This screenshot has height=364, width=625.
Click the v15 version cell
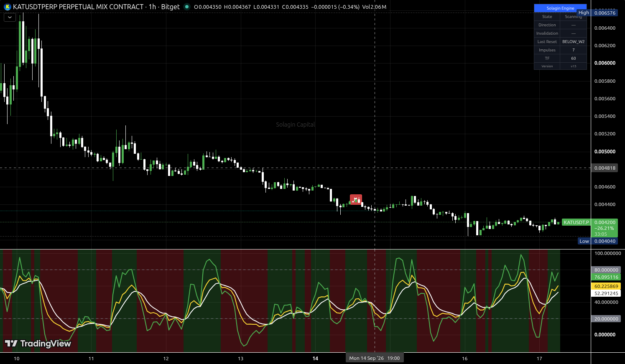coord(573,66)
